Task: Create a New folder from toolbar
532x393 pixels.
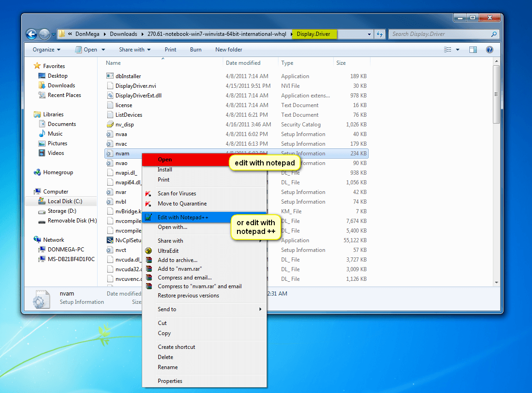Action: point(229,50)
